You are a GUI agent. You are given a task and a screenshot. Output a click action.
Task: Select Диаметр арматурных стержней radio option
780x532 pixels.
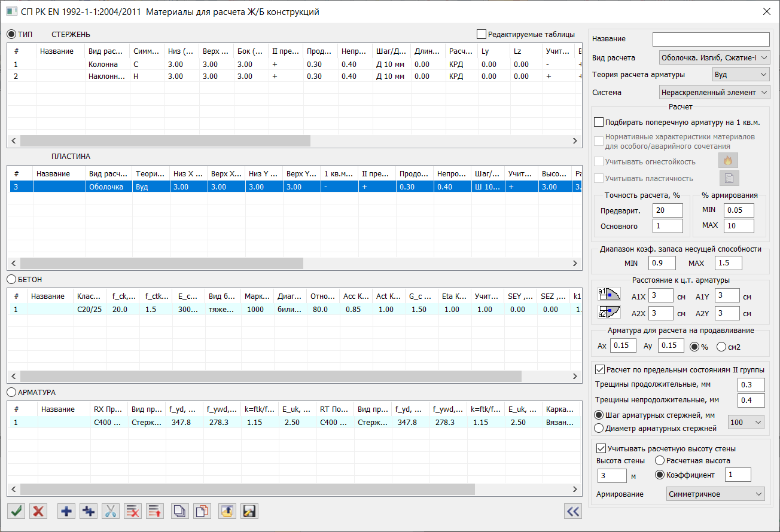coord(599,428)
